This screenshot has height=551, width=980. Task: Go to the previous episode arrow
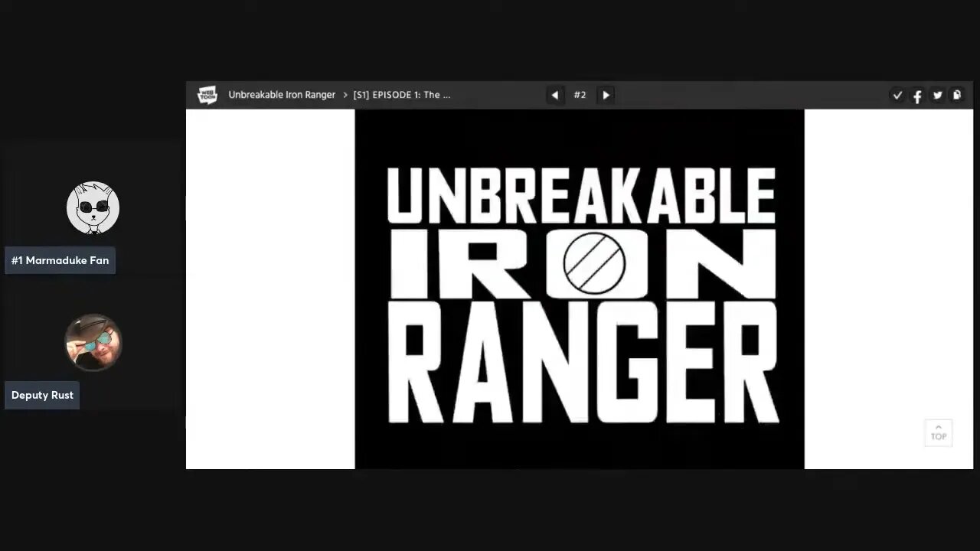(555, 95)
